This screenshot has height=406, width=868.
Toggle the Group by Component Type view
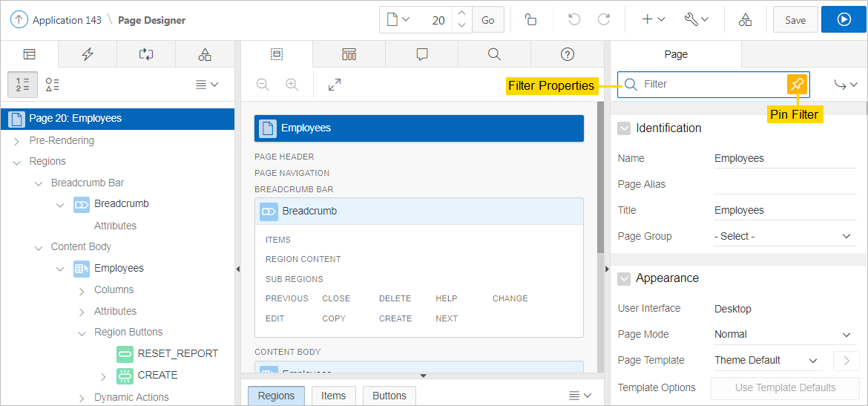pos(52,85)
